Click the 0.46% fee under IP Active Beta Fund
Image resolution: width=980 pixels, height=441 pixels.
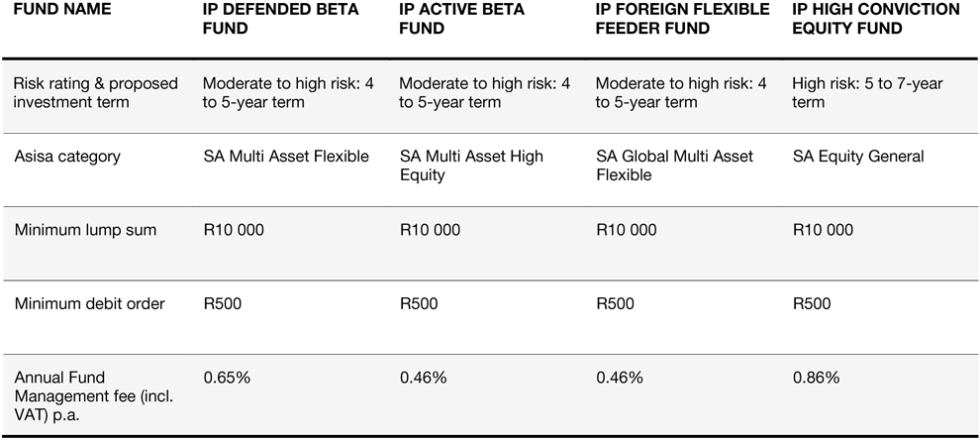pyautogui.click(x=423, y=378)
